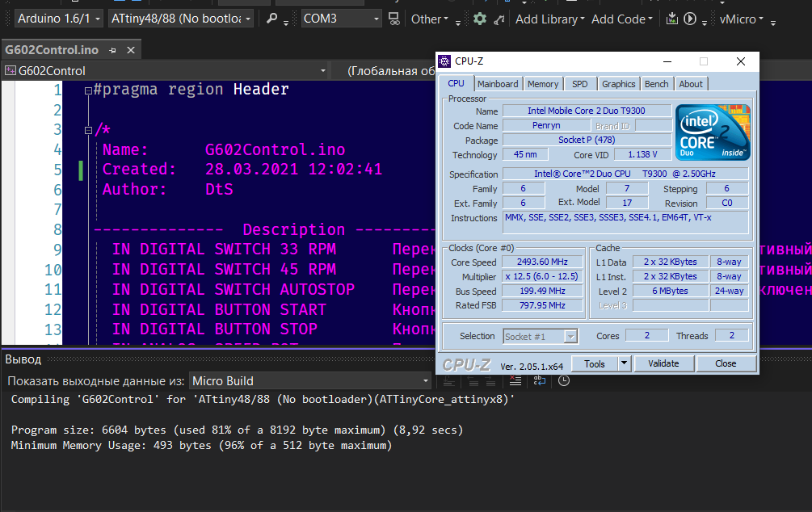Open the serial monitor icon next to COM3
The image size is (812, 512).
click(x=394, y=19)
